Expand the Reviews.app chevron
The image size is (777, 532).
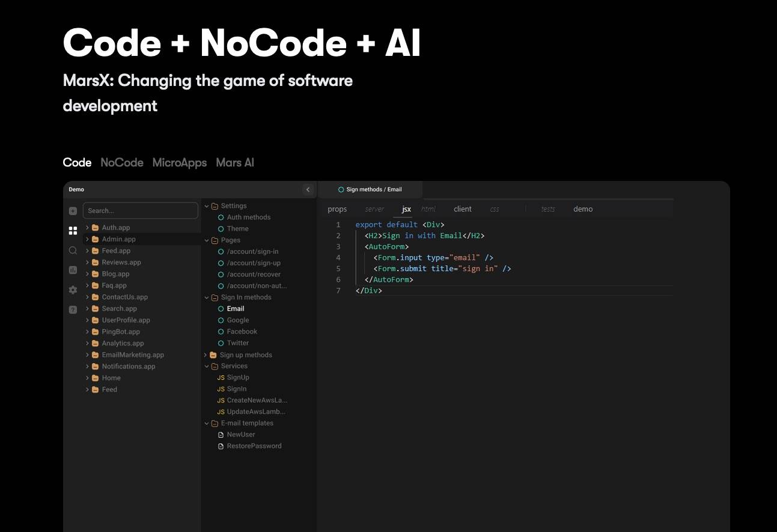[x=87, y=263]
